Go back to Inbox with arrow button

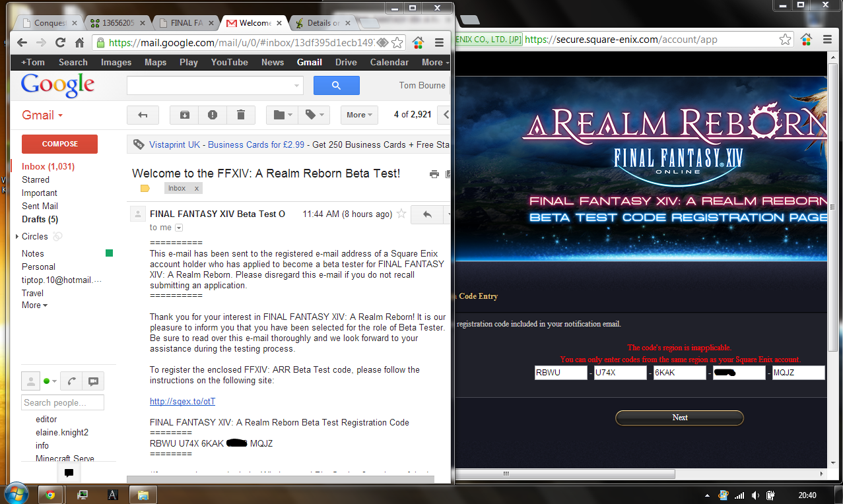(143, 115)
